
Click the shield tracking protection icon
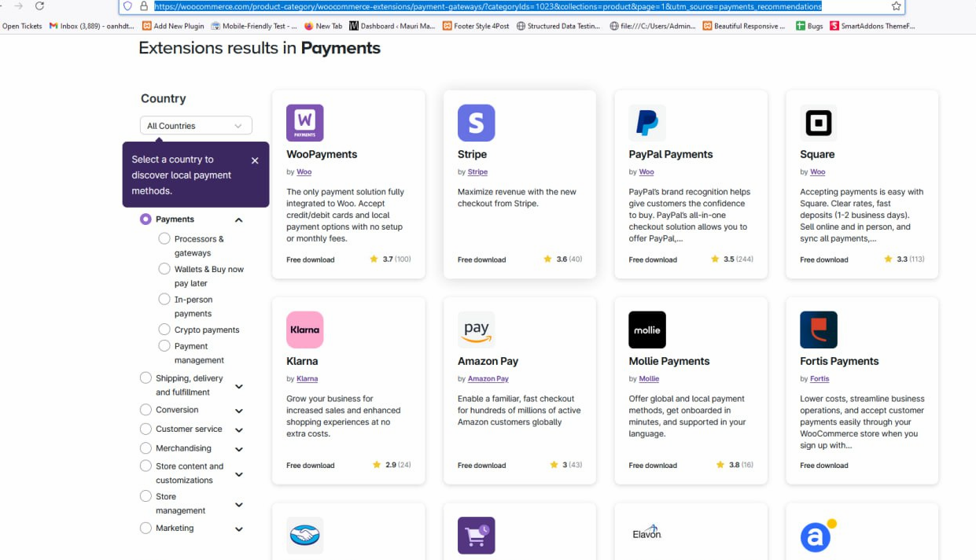[128, 6]
